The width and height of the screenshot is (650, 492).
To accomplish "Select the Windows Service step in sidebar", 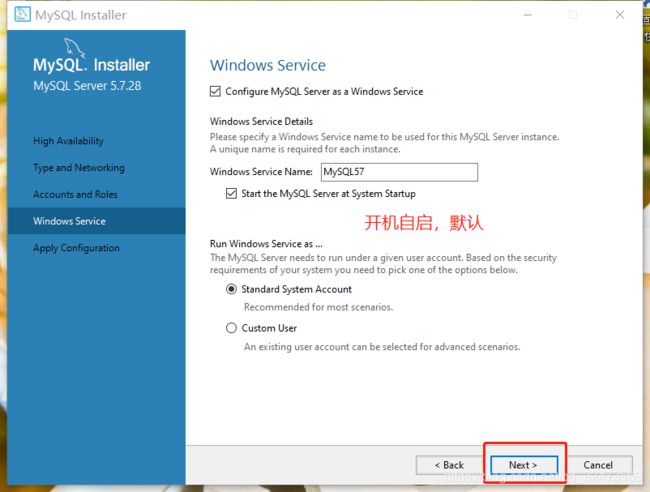I will tap(96, 221).
